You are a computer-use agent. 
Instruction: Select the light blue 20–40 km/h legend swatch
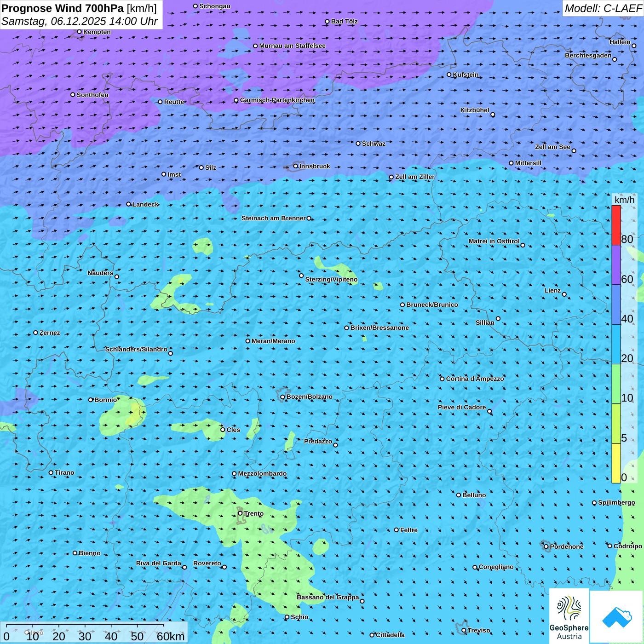[x=616, y=345]
